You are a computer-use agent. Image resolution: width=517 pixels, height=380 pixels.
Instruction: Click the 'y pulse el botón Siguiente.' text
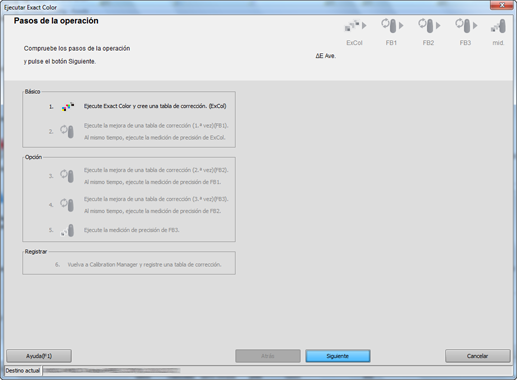point(60,61)
